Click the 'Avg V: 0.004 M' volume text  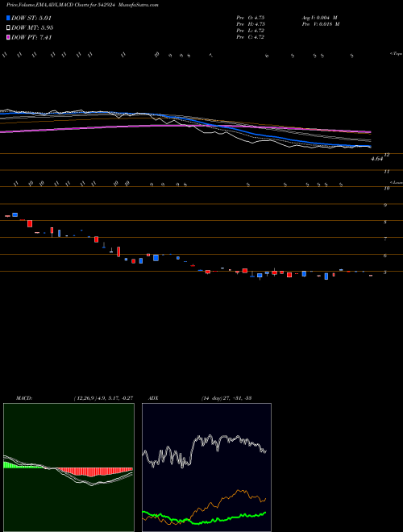tap(319, 18)
